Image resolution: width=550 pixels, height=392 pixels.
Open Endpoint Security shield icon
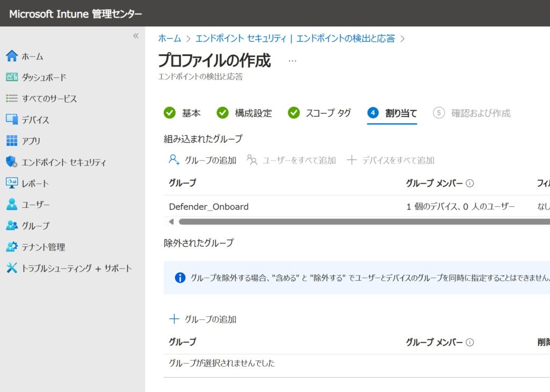[12, 162]
